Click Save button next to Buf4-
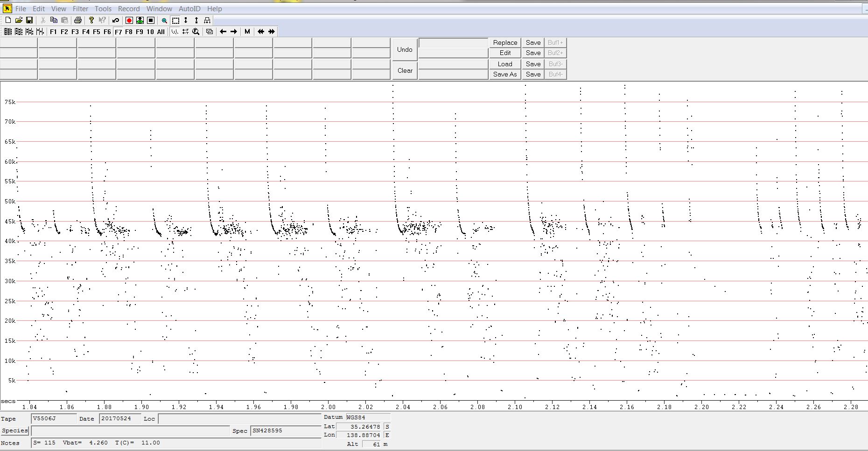The height and width of the screenshot is (451, 868). (533, 74)
